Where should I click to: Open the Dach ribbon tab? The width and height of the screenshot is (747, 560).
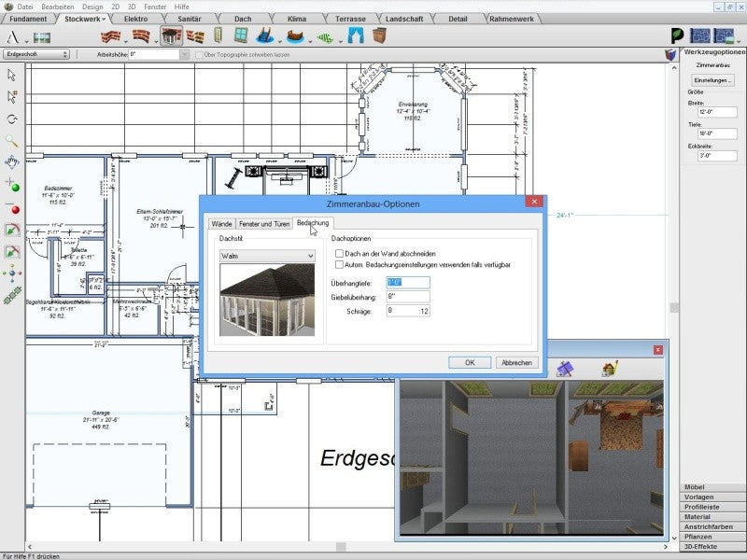coord(243,19)
